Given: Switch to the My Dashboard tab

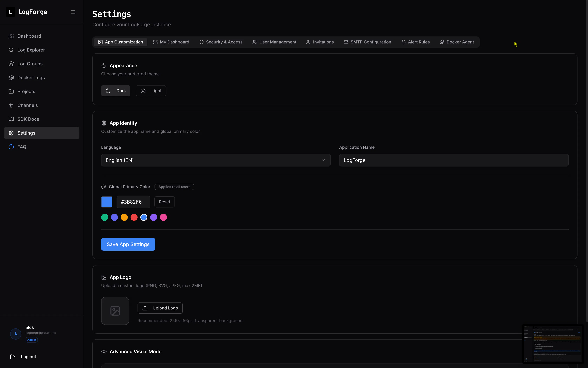Looking at the screenshot, I should tap(171, 42).
